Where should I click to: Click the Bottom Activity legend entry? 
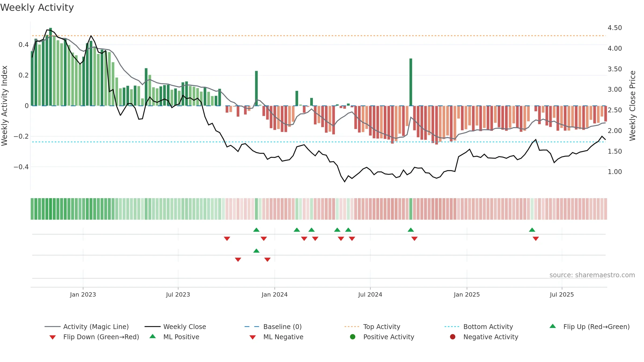(479, 327)
